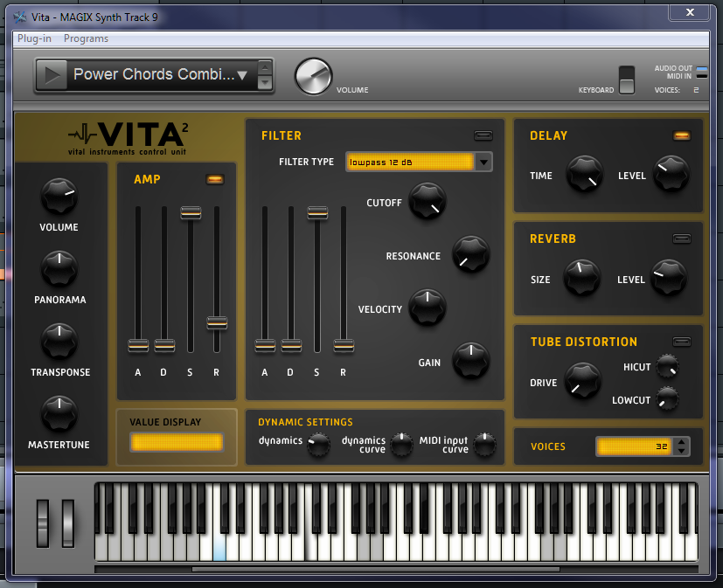Click the FILTER decay (D) slider handle
723x588 pixels.
(291, 345)
